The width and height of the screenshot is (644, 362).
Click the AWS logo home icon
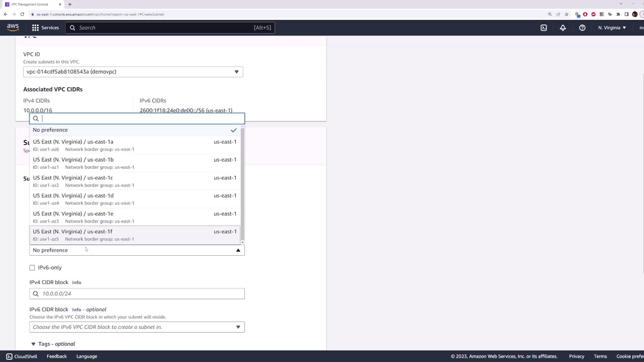pos(13,27)
